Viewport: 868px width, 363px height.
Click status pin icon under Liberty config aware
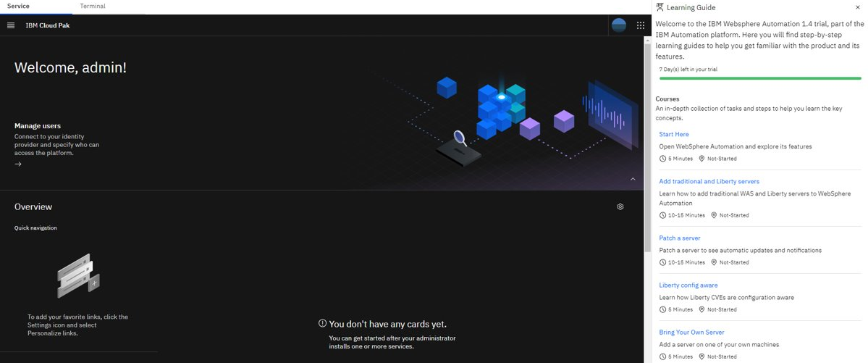[x=701, y=309]
